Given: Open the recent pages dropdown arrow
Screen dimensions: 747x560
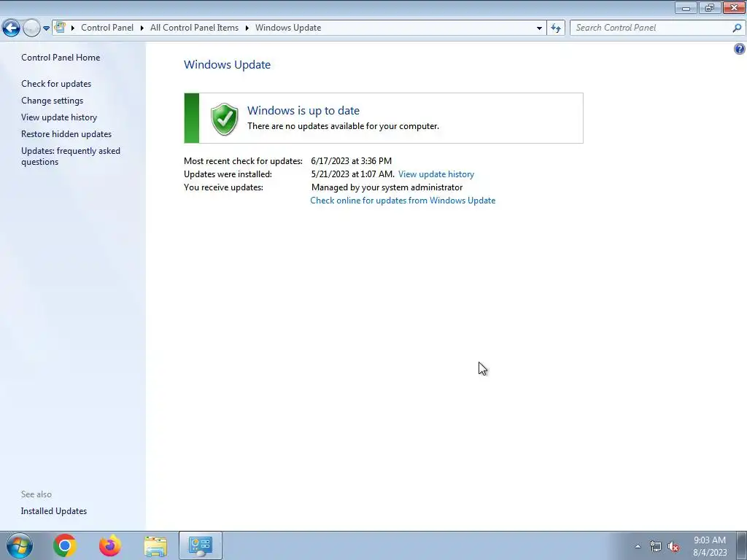Looking at the screenshot, I should [x=46, y=28].
